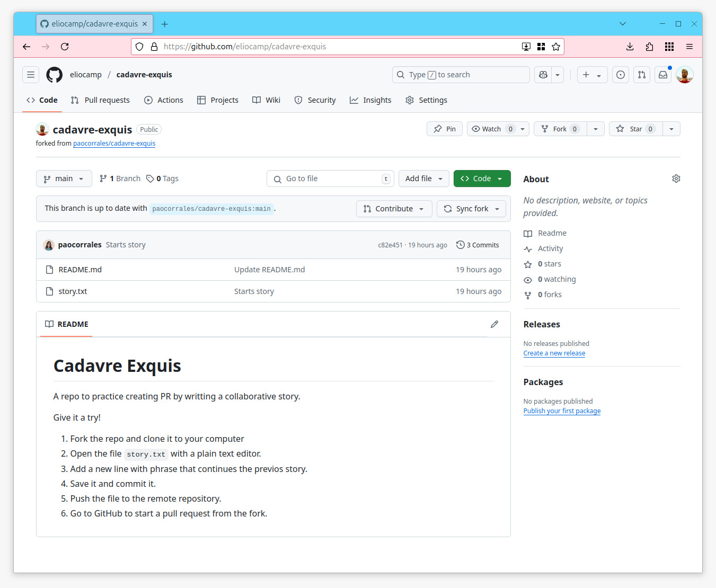Click paocorrales commit author avatar
This screenshot has width=716, height=588.
click(x=49, y=245)
